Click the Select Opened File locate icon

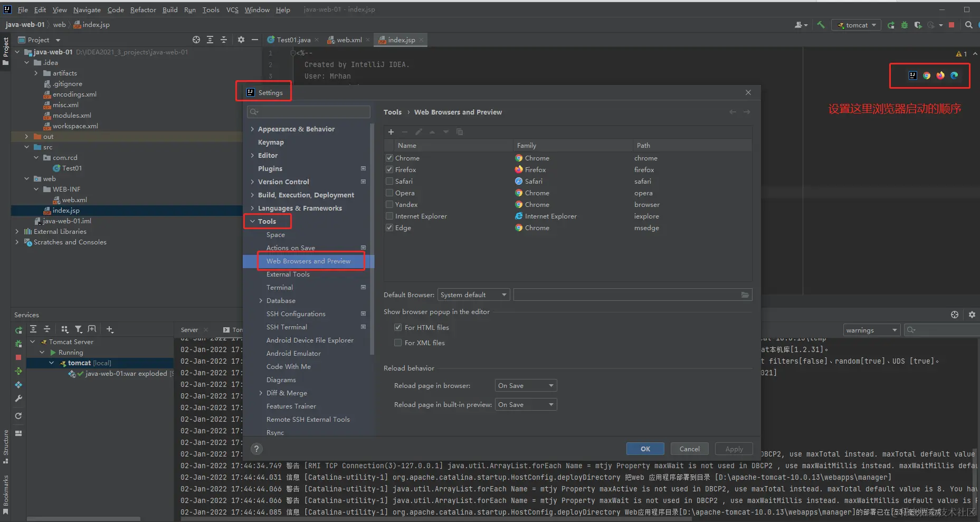click(196, 40)
